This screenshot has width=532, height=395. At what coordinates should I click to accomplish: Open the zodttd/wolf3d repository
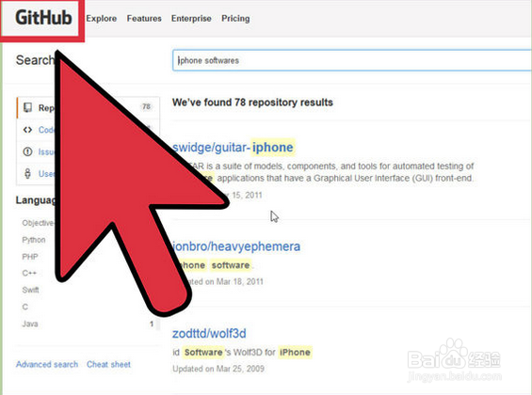209,333
